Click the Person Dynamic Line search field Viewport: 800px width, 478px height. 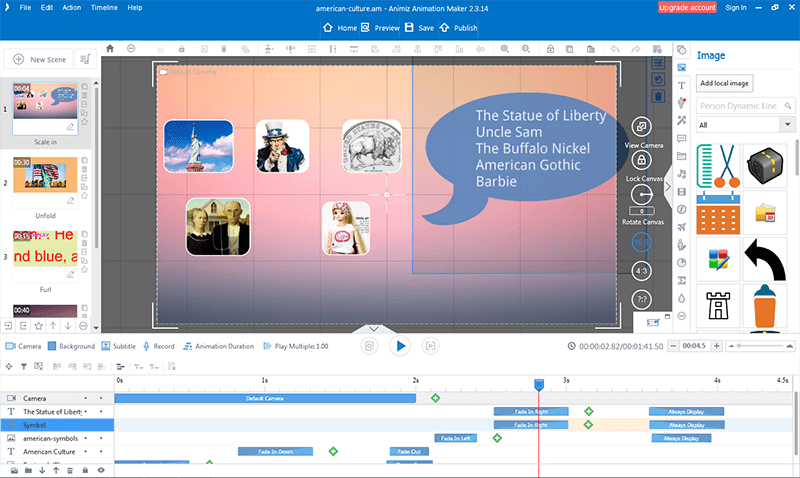(745, 106)
